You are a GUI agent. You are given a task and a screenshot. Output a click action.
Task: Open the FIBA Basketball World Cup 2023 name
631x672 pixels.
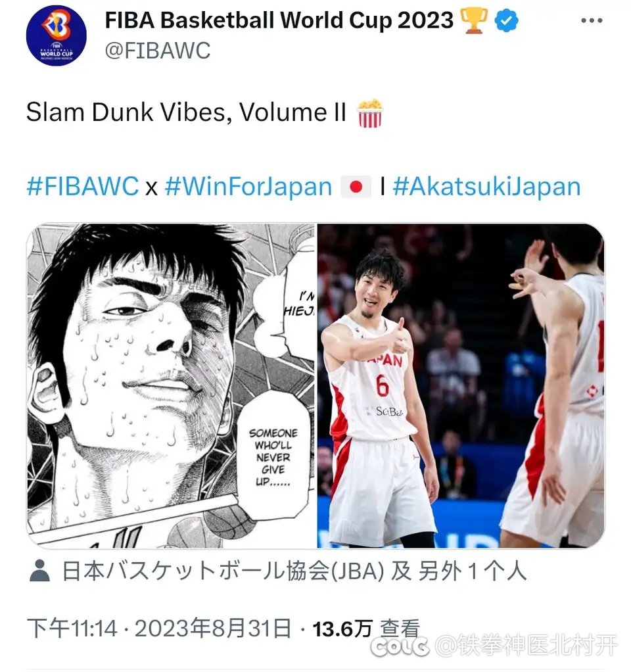point(279,20)
